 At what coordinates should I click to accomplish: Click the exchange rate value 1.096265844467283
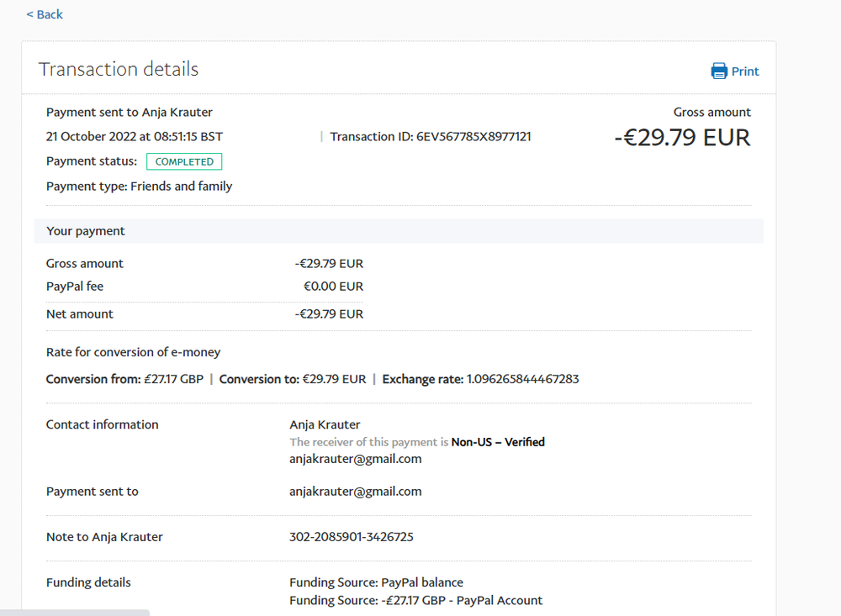pos(522,379)
